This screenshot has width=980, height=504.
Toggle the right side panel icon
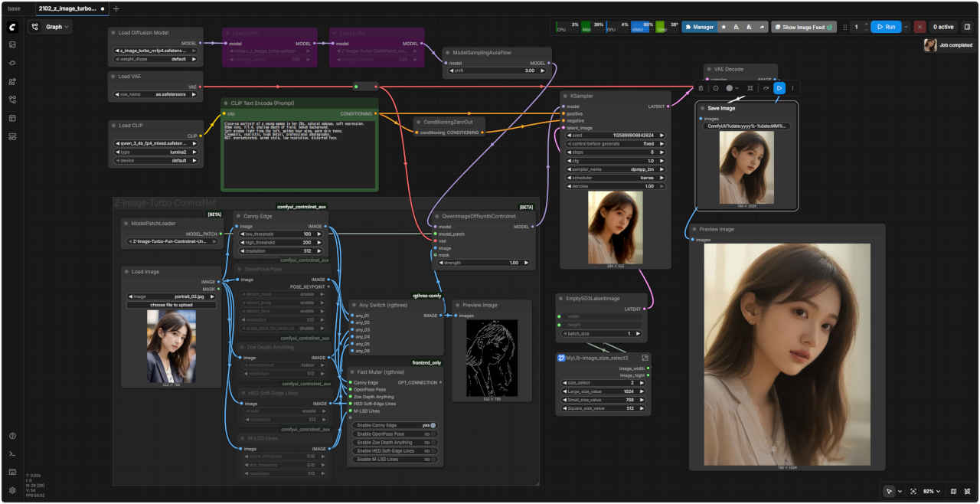[967, 27]
